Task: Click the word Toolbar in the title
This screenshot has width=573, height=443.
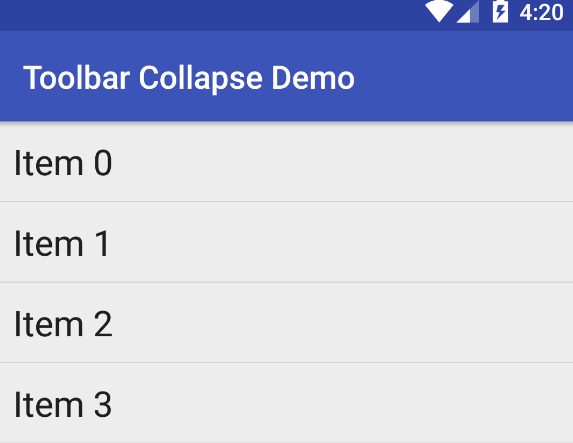Action: [76, 77]
